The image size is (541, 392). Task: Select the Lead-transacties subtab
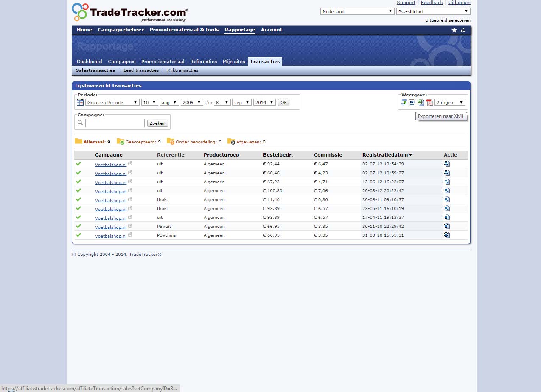click(141, 70)
